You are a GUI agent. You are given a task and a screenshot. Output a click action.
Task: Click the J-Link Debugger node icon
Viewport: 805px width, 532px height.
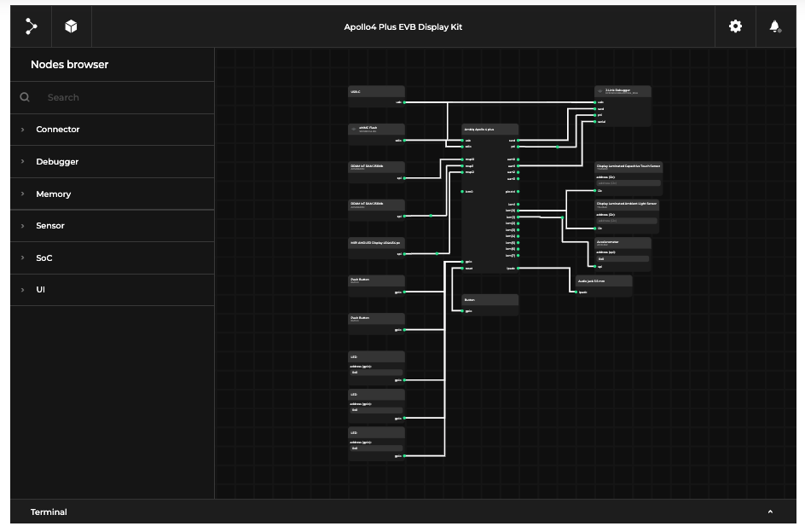600,91
